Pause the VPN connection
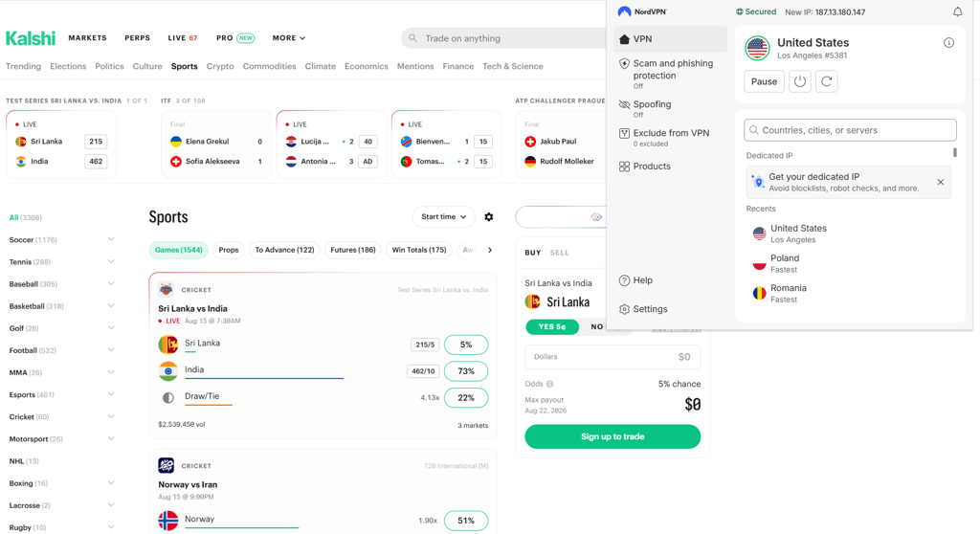 pyautogui.click(x=764, y=81)
